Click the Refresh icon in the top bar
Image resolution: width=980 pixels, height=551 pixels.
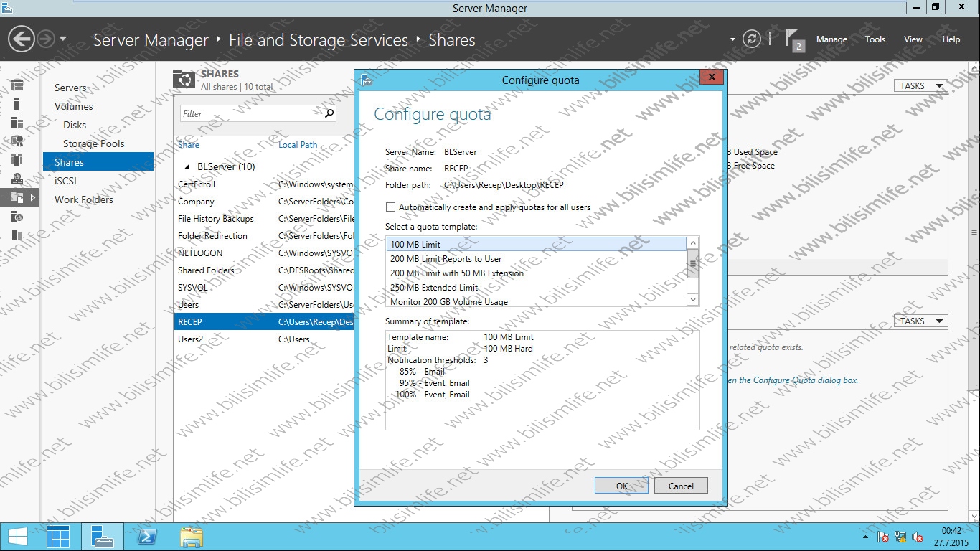pyautogui.click(x=752, y=39)
